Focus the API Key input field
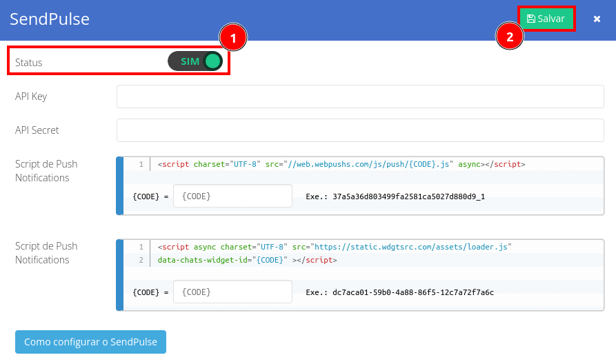Viewport: 616px width, 364px height. pyautogui.click(x=360, y=97)
